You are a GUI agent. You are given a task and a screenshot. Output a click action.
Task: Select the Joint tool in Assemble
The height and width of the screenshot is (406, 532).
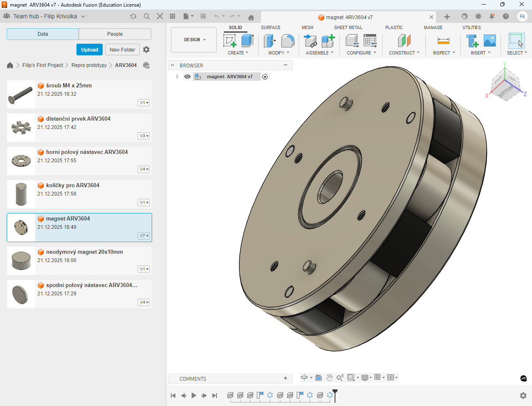(310, 41)
